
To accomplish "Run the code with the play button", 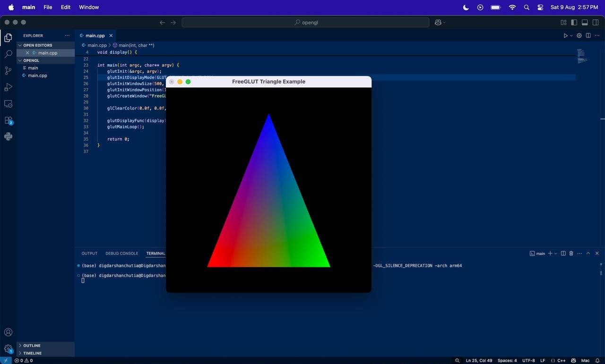I will coord(565,35).
